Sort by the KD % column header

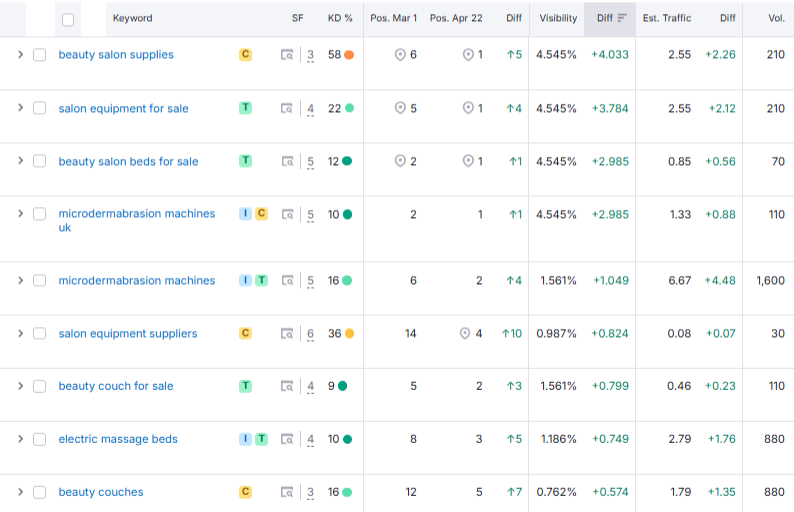pos(340,18)
